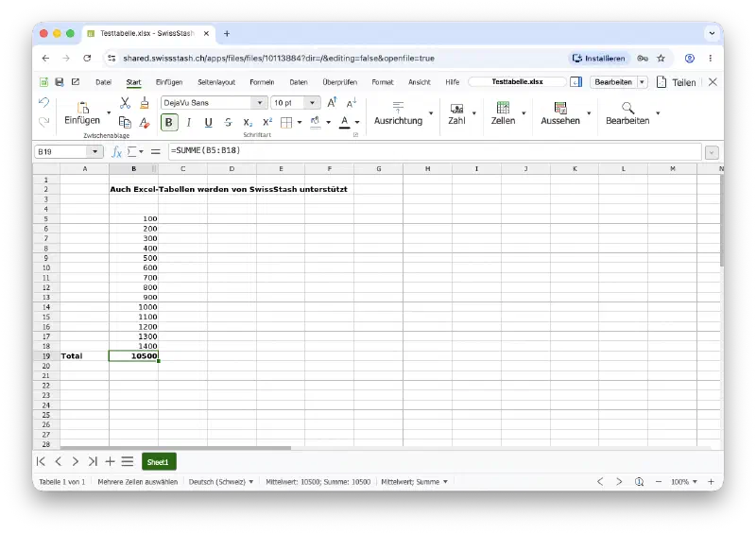Go to first sheet arrow
The height and width of the screenshot is (534, 756).
pyautogui.click(x=41, y=461)
